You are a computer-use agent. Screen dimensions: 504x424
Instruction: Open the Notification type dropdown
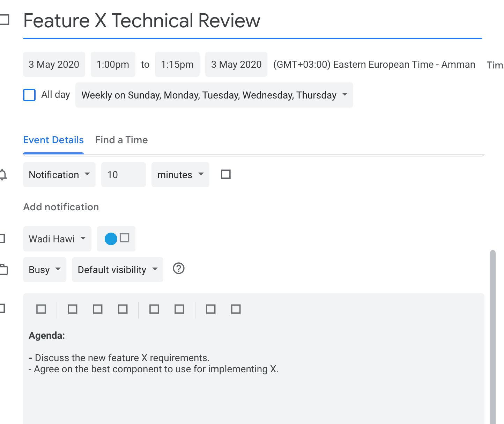point(59,175)
